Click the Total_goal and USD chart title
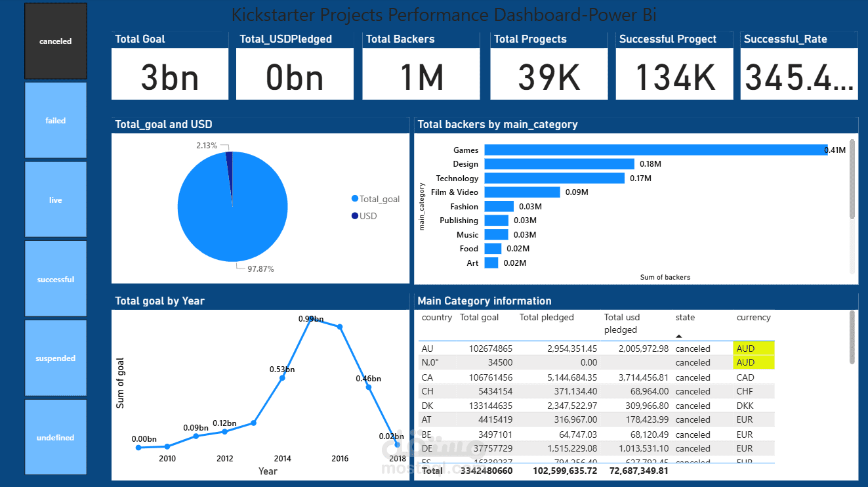The image size is (868, 487). click(x=163, y=124)
